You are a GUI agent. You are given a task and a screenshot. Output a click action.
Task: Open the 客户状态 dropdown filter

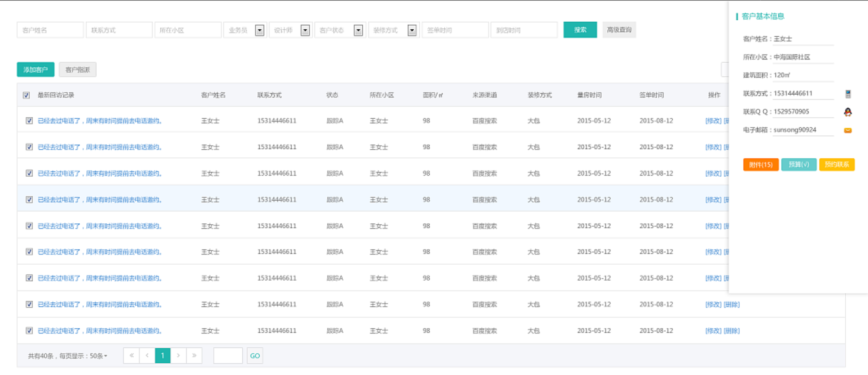340,30
